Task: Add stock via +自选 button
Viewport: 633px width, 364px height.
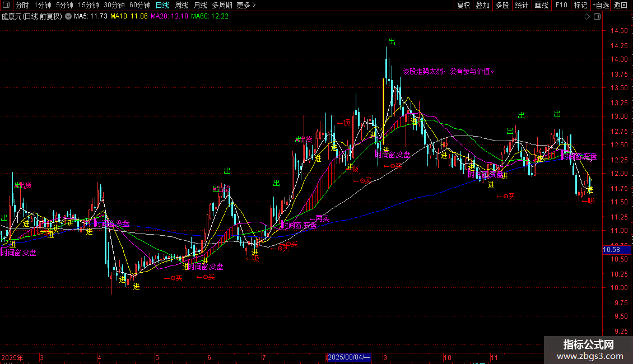Action: click(x=601, y=5)
